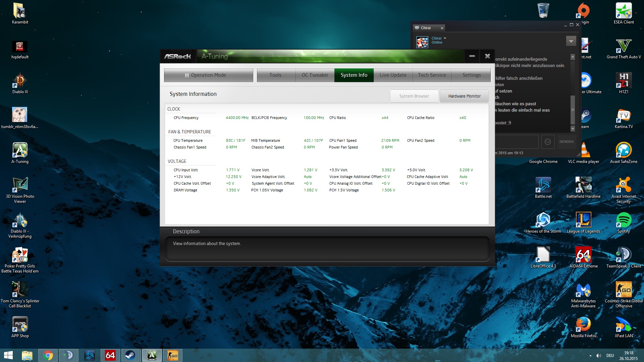Image resolution: width=644 pixels, height=362 pixels.
Task: Open the chat options dropdown arrow
Action: [x=571, y=41]
